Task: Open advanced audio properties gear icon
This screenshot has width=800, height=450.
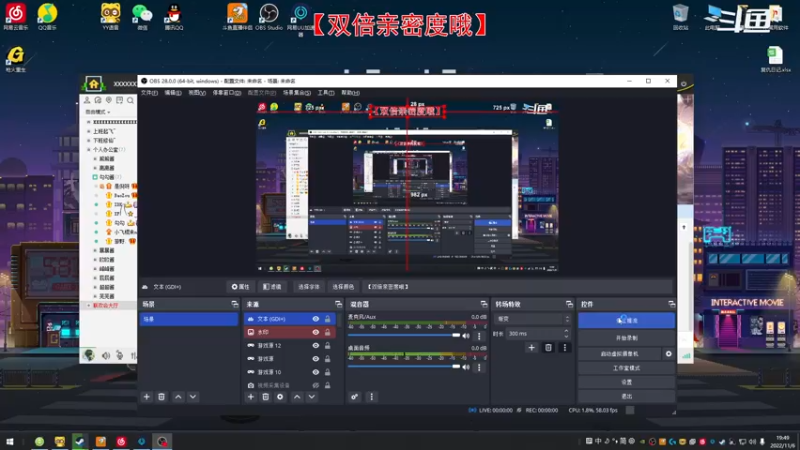Action: point(355,396)
